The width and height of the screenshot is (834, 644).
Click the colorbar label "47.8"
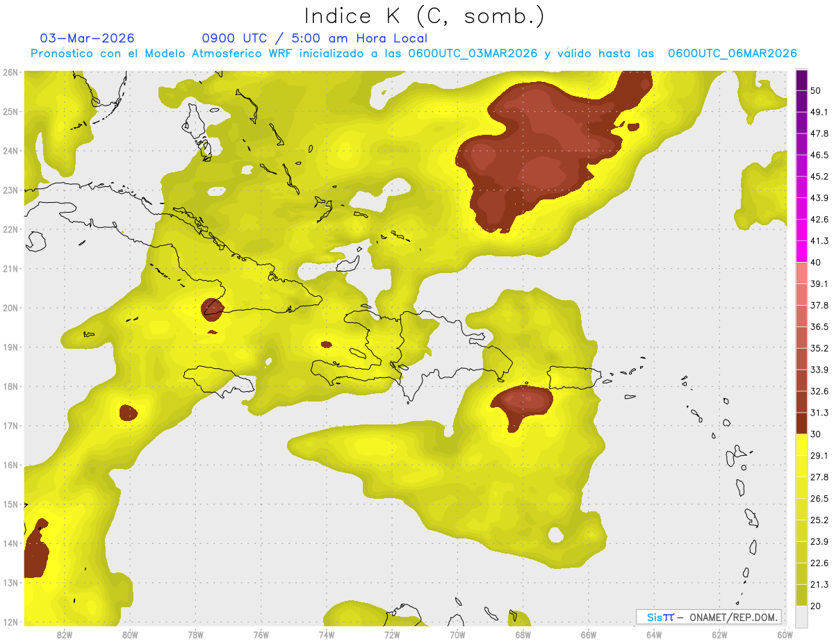pyautogui.click(x=819, y=133)
